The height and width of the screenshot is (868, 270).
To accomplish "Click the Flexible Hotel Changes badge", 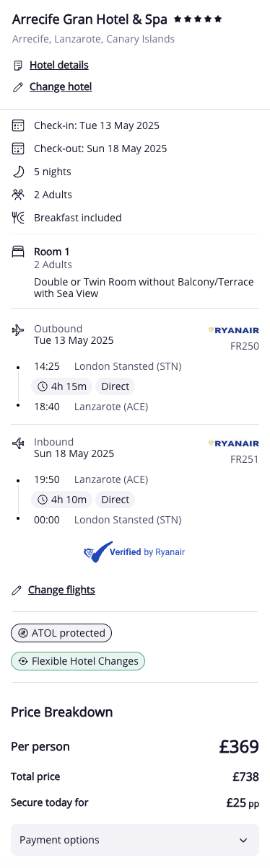I will 78,661.
